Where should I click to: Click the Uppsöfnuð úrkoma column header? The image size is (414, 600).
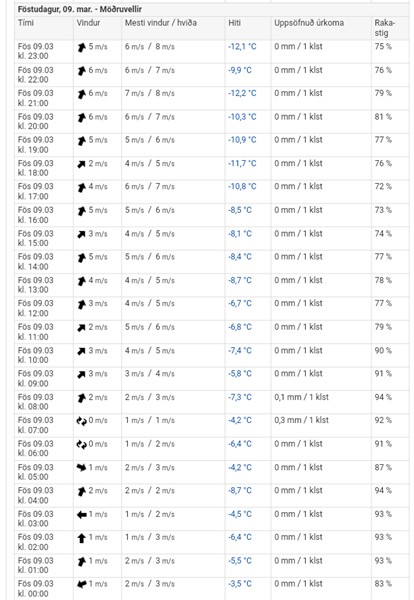point(309,23)
